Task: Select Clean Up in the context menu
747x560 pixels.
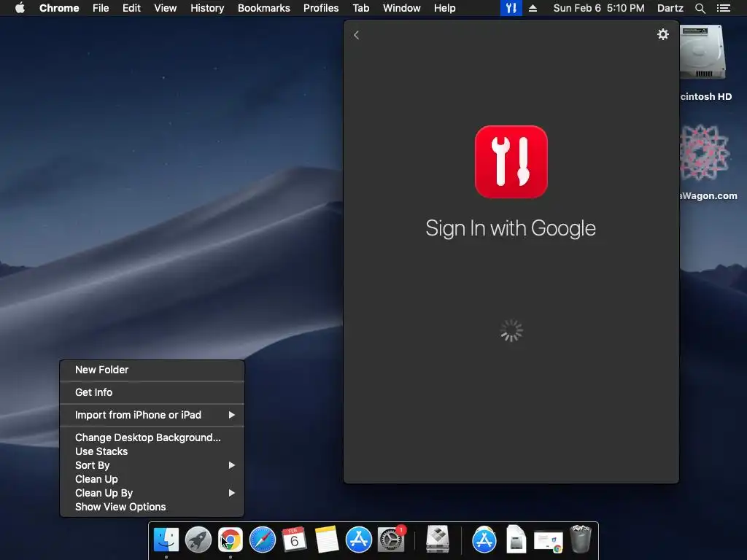Action: pos(152,479)
